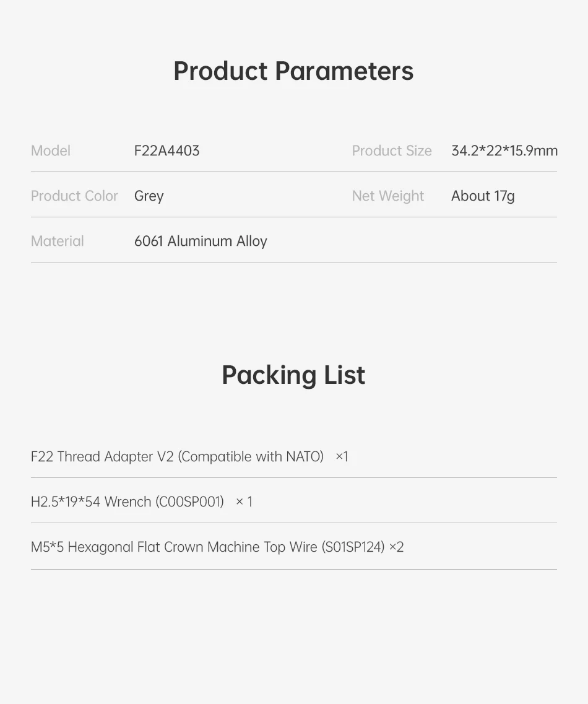Click the Material label

click(58, 241)
